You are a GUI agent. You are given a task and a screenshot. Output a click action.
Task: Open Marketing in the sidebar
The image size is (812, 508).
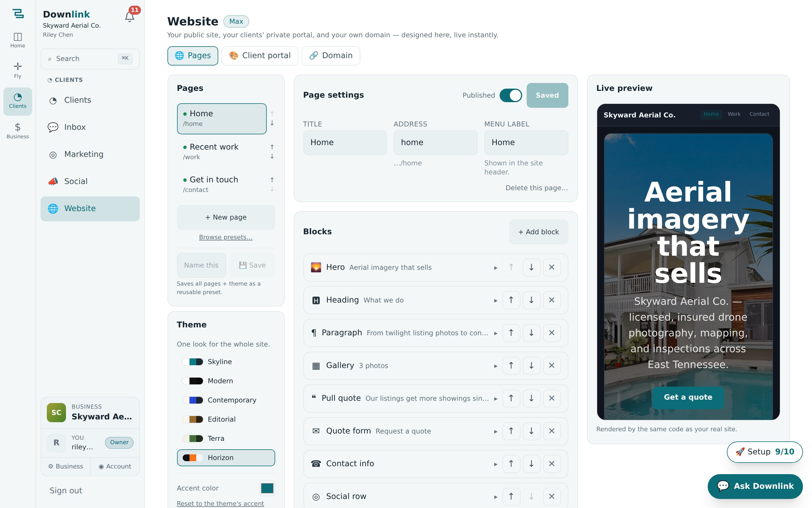pos(90,154)
